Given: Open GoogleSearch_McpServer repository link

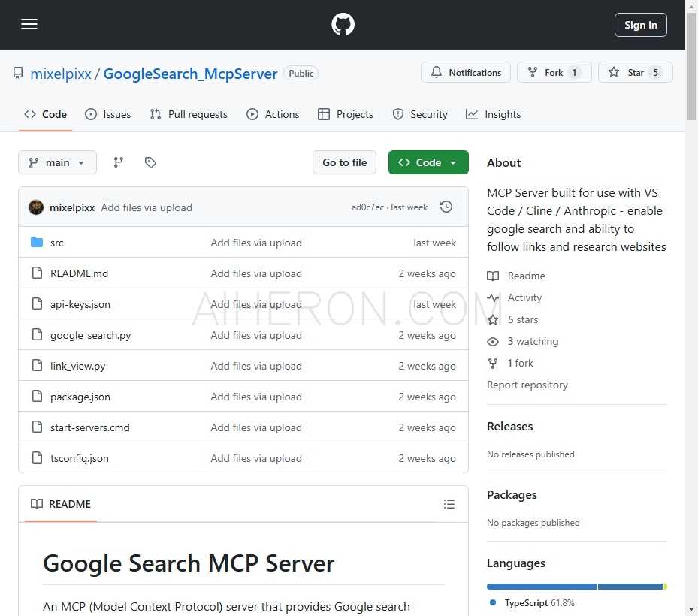Looking at the screenshot, I should point(190,74).
